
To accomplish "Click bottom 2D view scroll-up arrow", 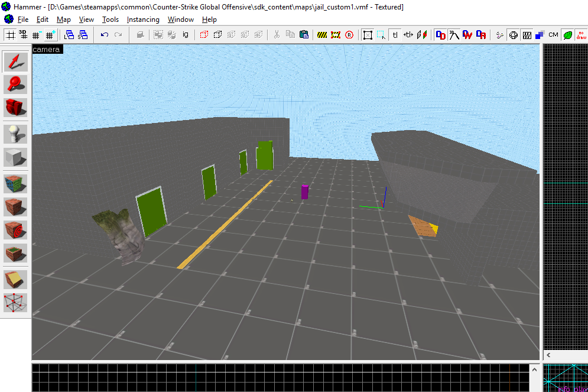I will pyautogui.click(x=534, y=370).
